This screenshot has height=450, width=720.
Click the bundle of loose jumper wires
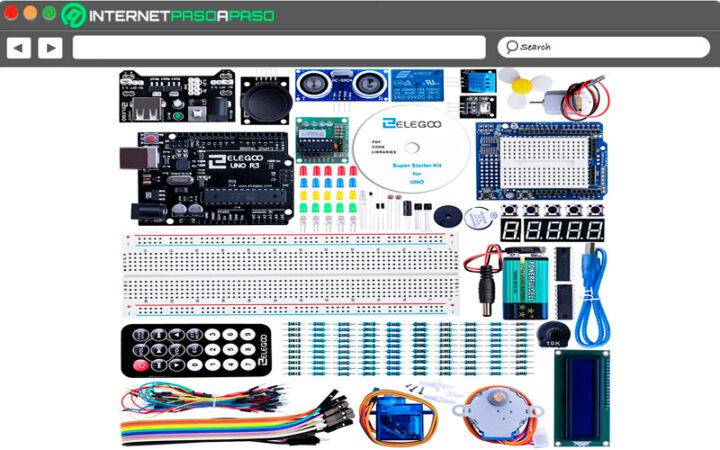click(x=204, y=399)
